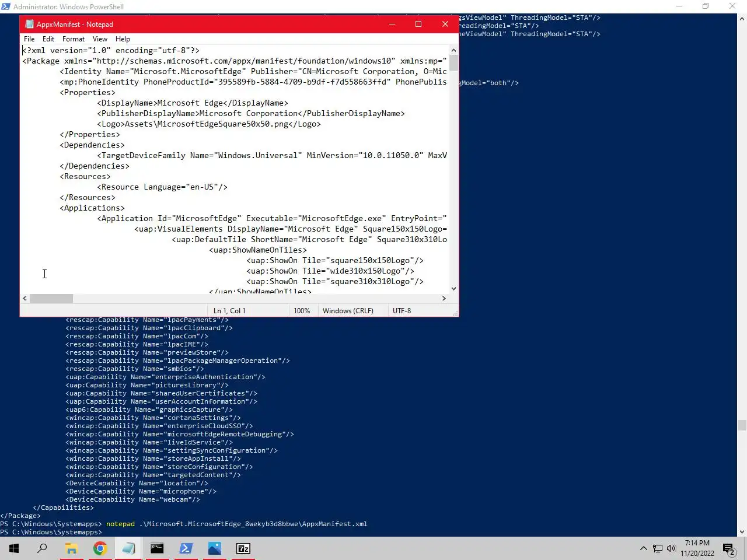Click the webcam DeviceCapability line
747x560 pixels.
point(132,499)
